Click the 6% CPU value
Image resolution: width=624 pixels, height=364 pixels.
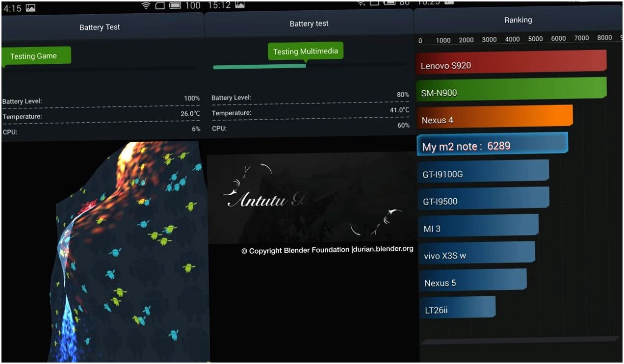coord(196,129)
